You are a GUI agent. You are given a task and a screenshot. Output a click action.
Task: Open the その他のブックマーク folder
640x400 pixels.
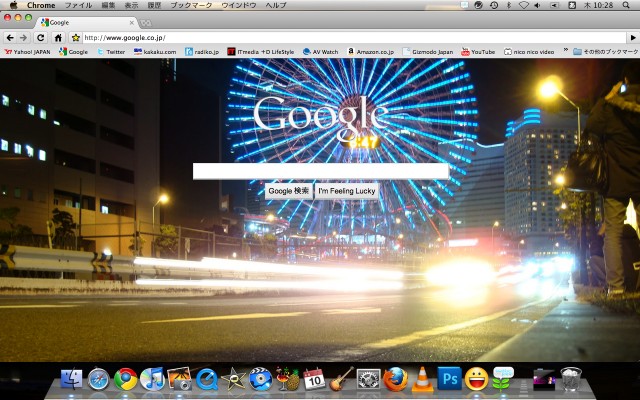(605, 52)
